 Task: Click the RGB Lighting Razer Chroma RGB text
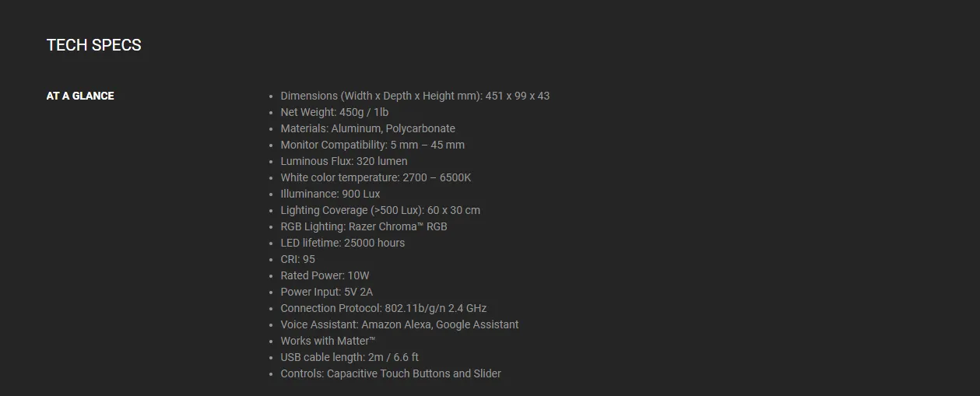(x=364, y=226)
